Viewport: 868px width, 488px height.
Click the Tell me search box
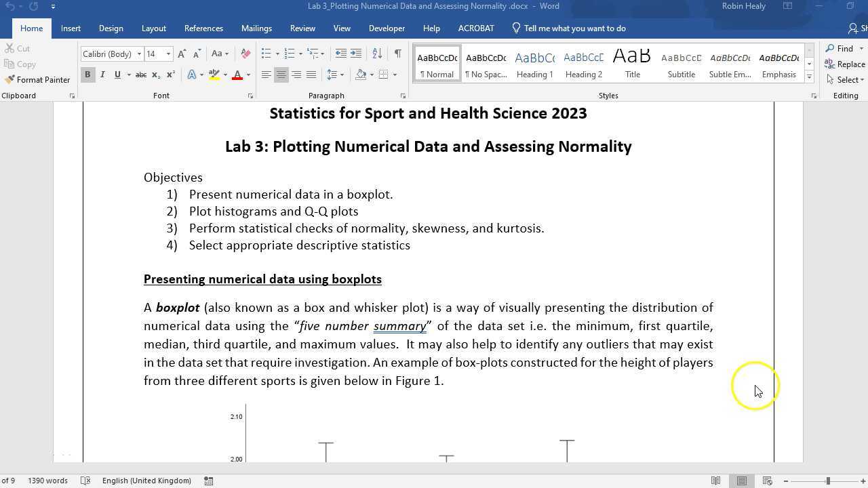coord(574,28)
